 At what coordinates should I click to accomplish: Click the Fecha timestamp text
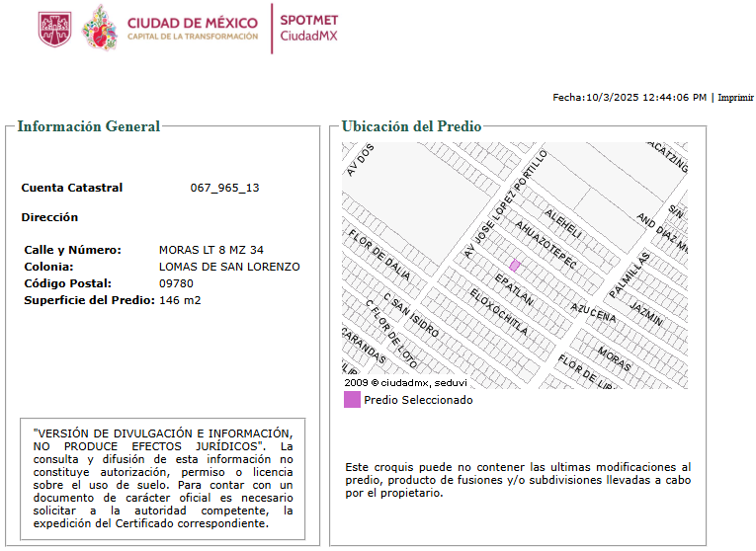630,98
